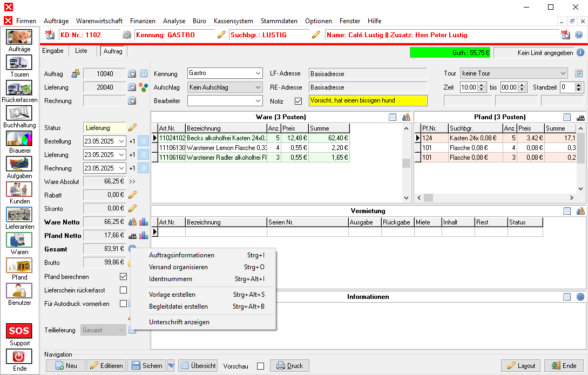The height and width of the screenshot is (375, 588).
Task: Uncheck the Pfand berechnen checkbox
Action: [124, 277]
